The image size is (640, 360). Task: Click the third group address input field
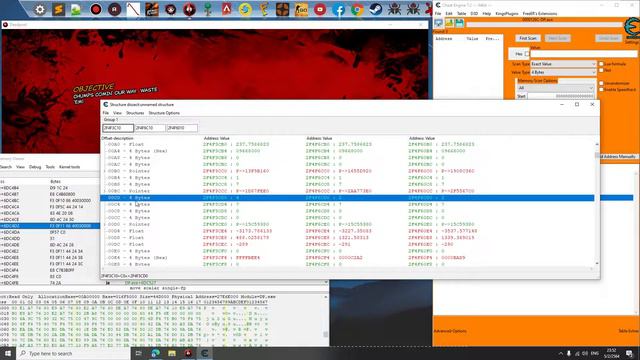tap(182, 128)
